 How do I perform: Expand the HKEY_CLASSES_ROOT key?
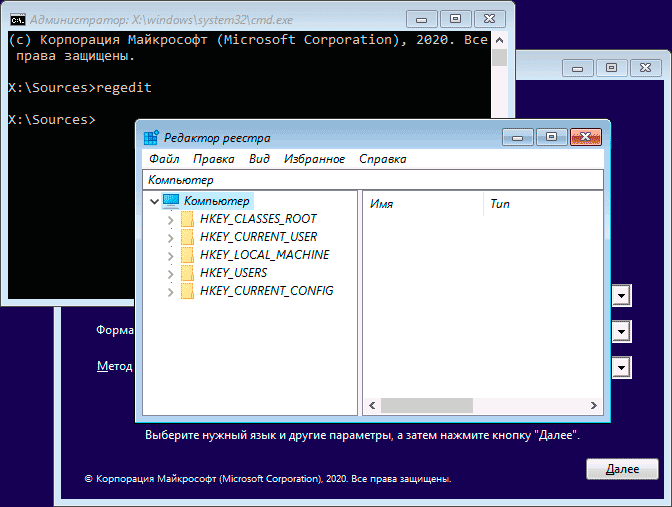(171, 220)
